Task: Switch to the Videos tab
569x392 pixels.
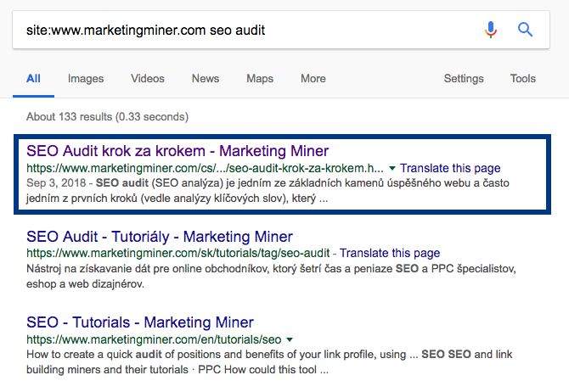Action: pos(148,79)
